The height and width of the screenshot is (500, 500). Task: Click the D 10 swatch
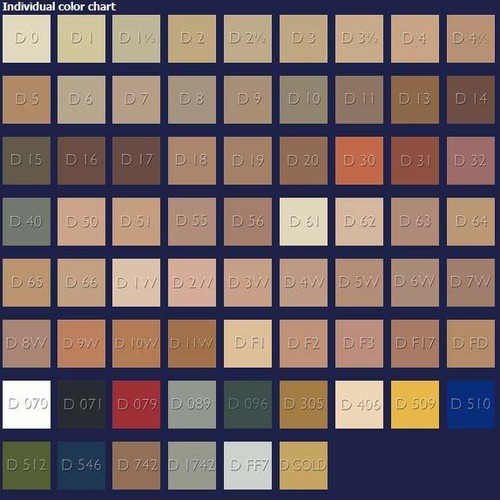click(x=304, y=100)
